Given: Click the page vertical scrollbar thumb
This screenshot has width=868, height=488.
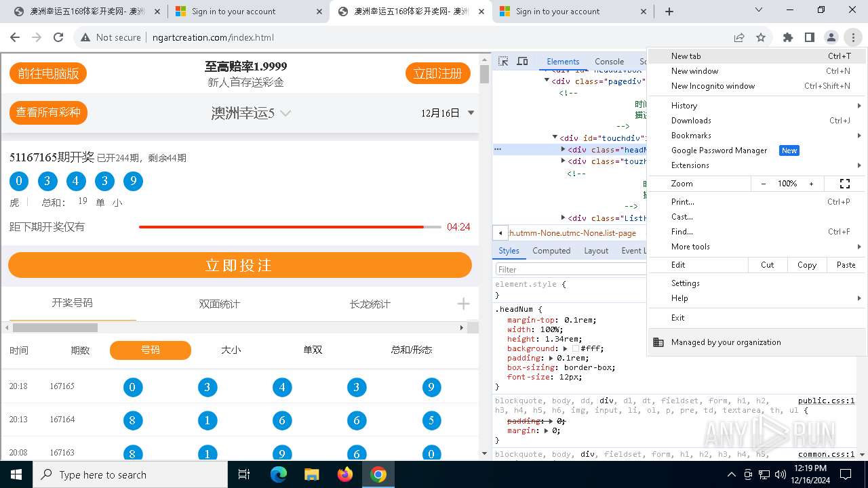Looking at the screenshot, I should click(484, 73).
